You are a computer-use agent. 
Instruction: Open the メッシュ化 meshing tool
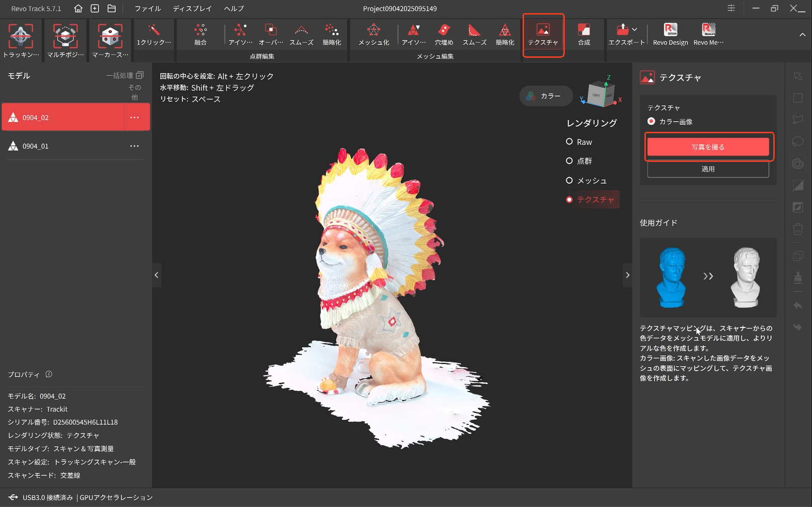pos(374,31)
